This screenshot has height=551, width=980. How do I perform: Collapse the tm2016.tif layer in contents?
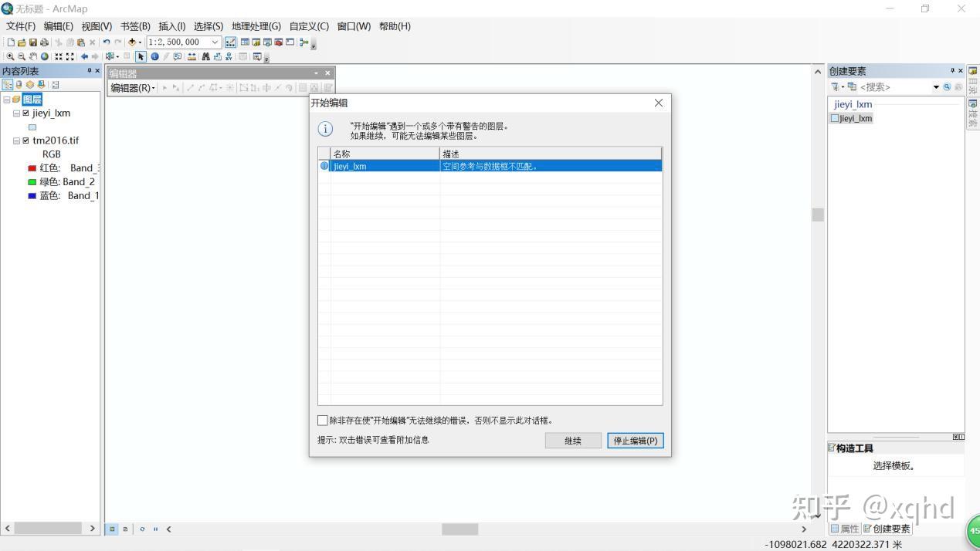click(15, 140)
